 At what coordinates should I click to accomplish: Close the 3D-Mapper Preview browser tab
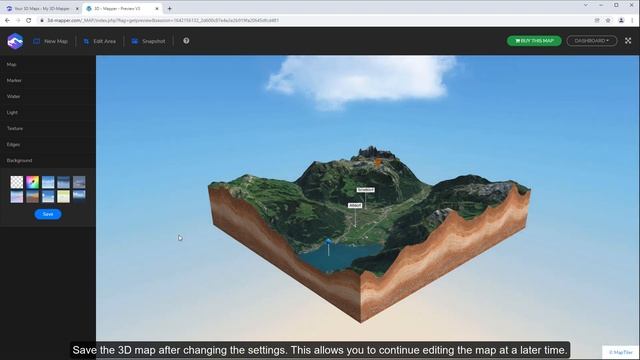click(x=157, y=9)
